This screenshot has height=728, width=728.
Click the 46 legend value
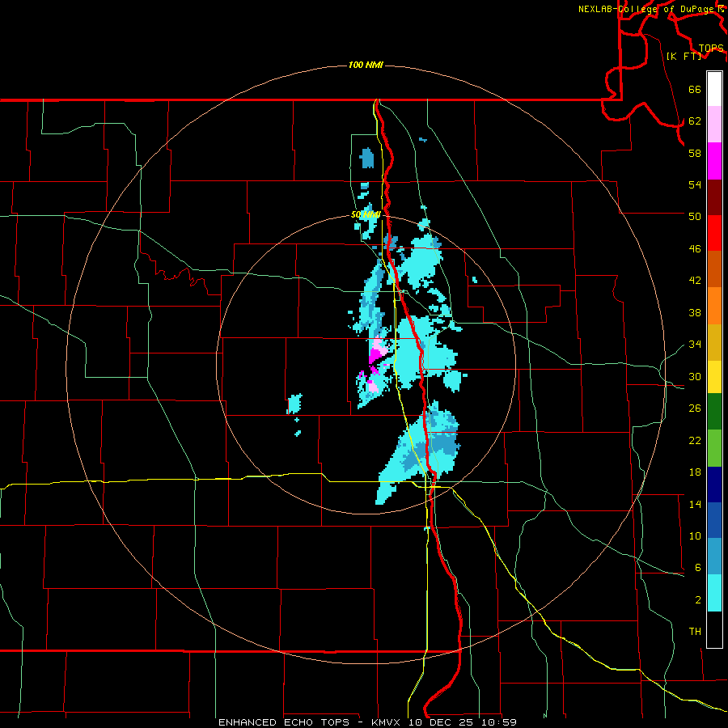(695, 249)
